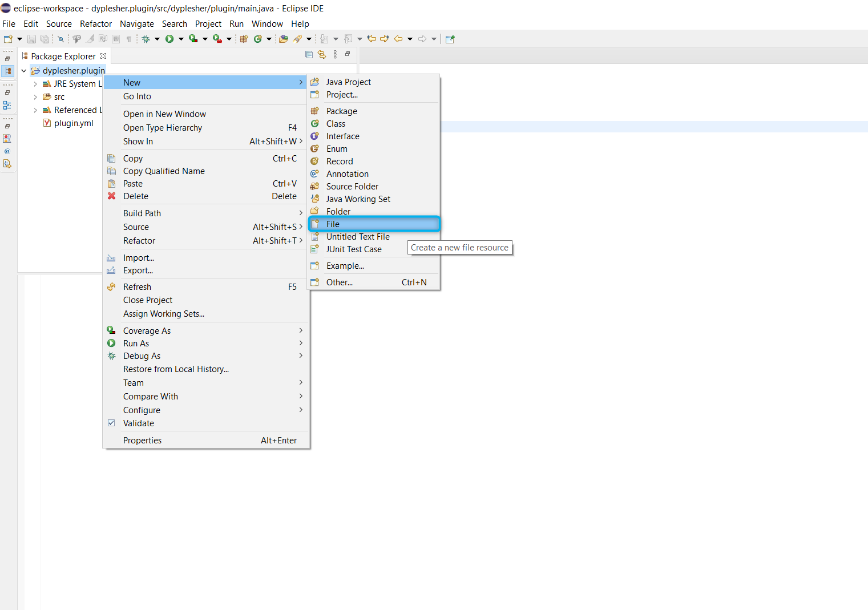Click the Open Type toolbar icon
868x610 pixels.
(x=283, y=39)
